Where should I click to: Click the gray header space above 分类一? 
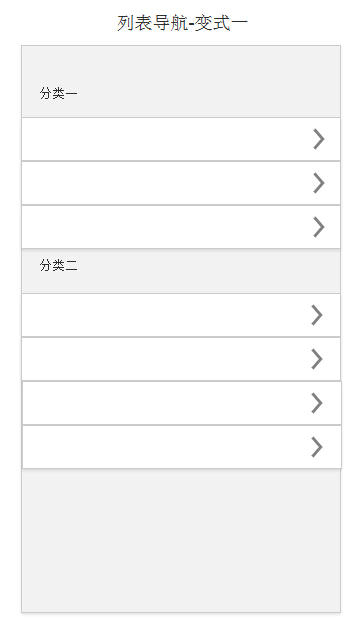pos(181,65)
